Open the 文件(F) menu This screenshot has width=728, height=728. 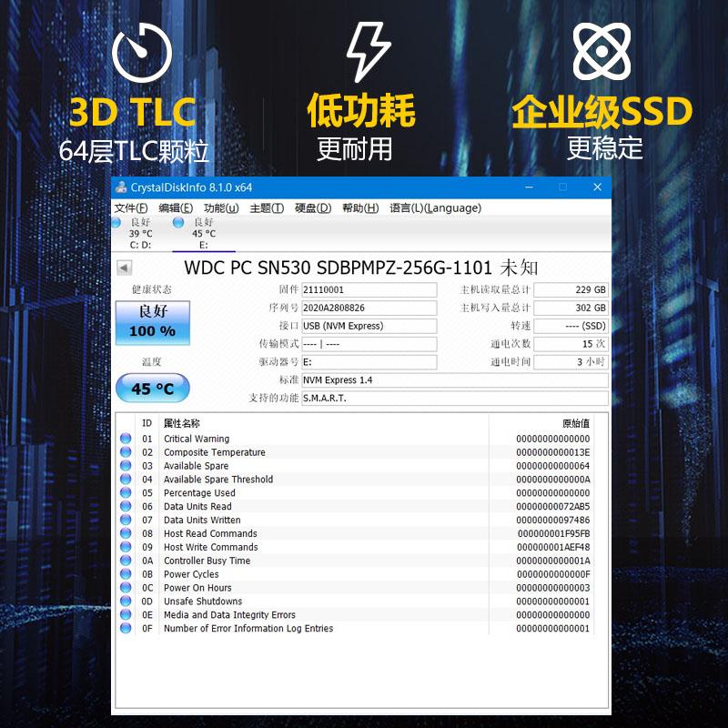(x=131, y=208)
